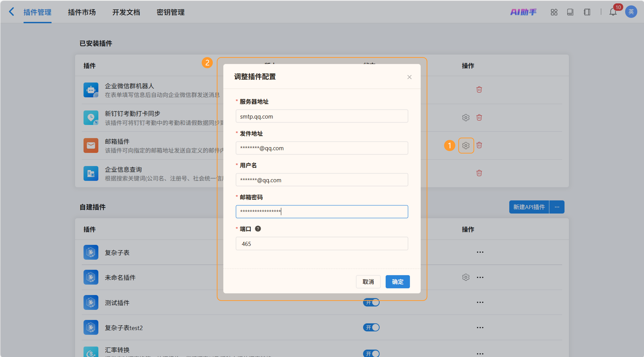Toggle the 复杂子表test2 switch
The width and height of the screenshot is (644, 357).
tap(371, 327)
